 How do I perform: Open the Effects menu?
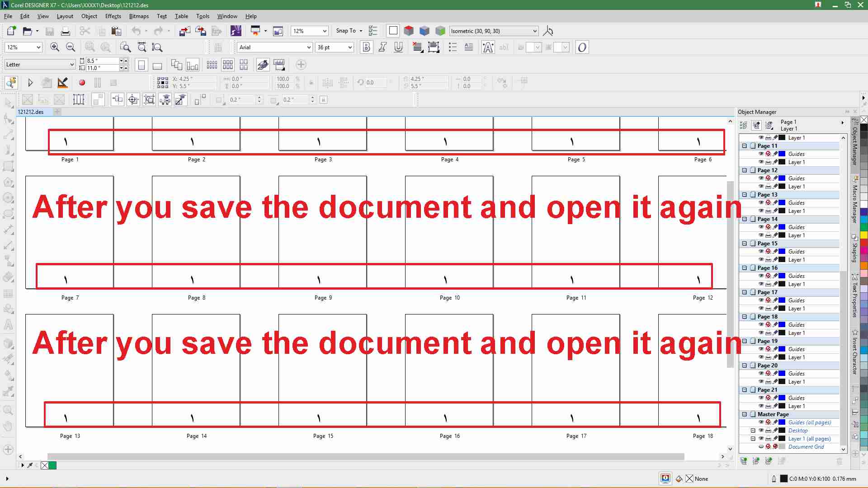[113, 16]
